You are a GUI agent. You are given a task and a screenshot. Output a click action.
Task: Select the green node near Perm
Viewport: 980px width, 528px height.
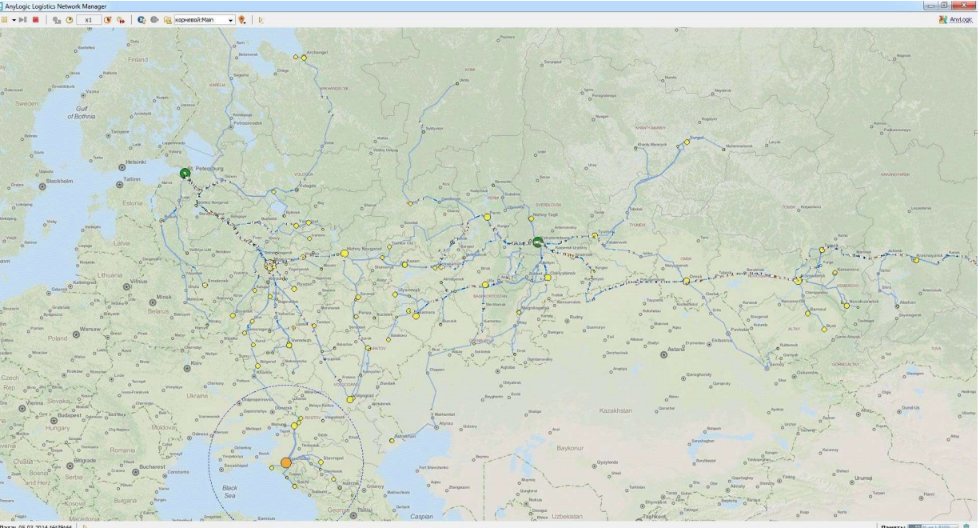538,240
